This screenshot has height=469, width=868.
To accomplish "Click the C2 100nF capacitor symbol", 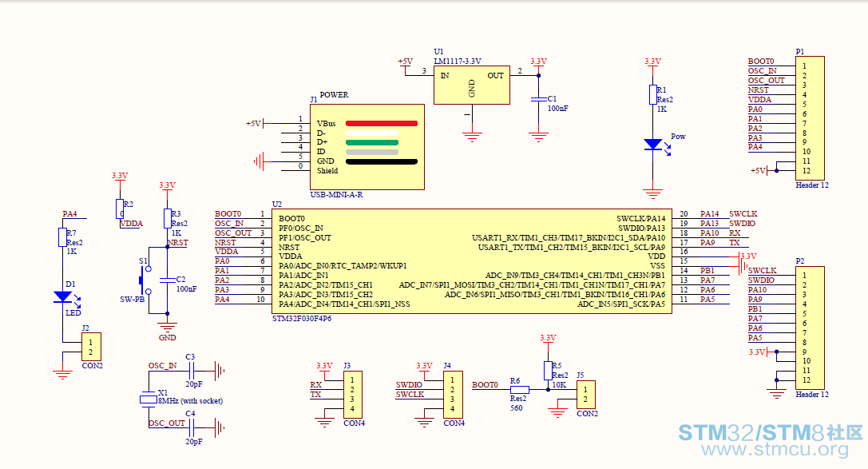I will point(167,280).
